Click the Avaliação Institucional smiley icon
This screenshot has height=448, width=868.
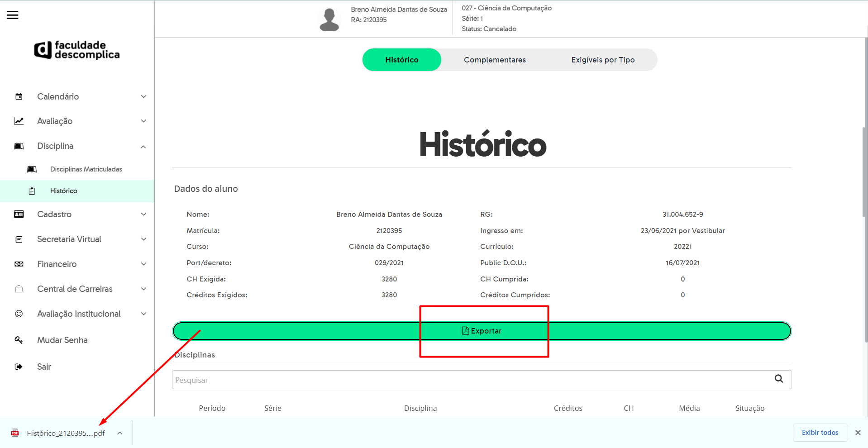tap(19, 314)
